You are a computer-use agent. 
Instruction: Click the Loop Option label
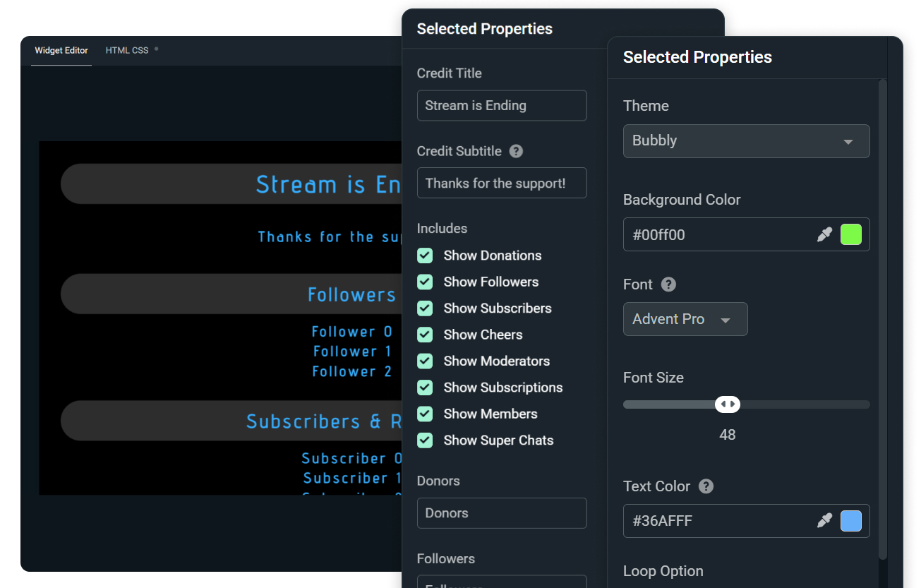coord(663,571)
